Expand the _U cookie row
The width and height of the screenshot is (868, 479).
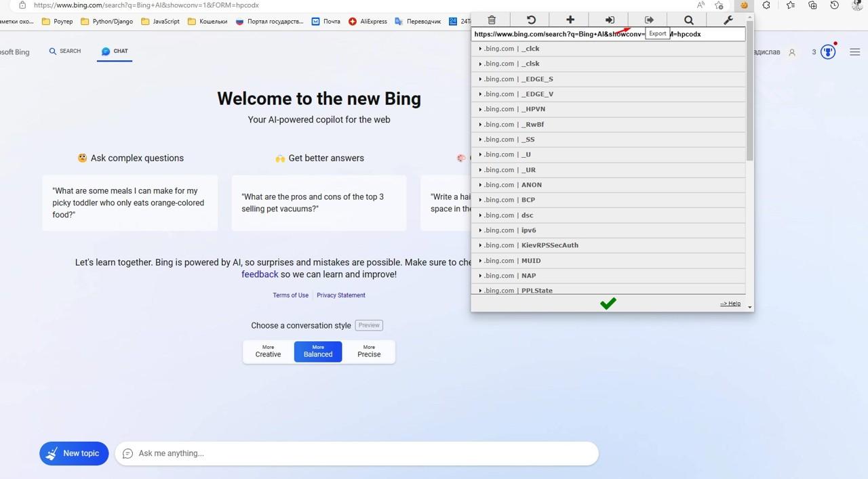(608, 154)
